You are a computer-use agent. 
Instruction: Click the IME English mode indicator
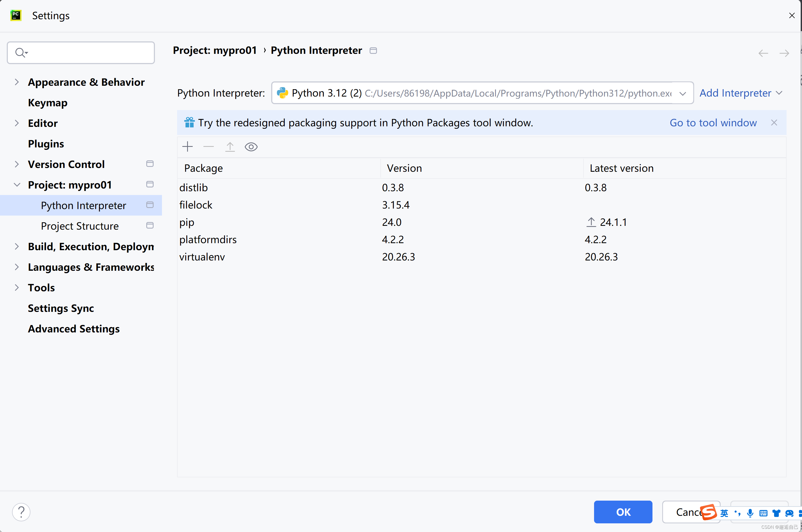724,513
